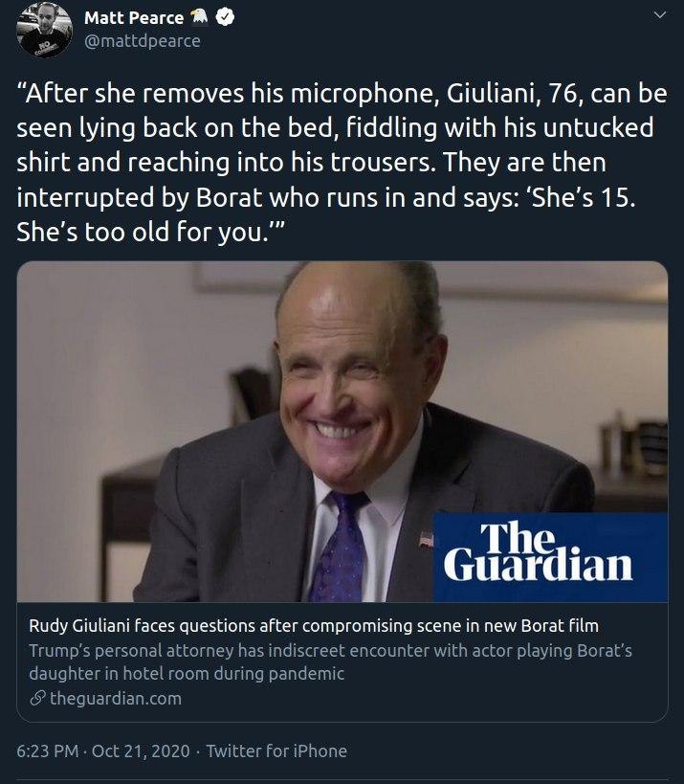Open headline 'Rudy Giuliani faces questions' card title
The height and width of the screenshot is (784, 684).
coord(314,625)
